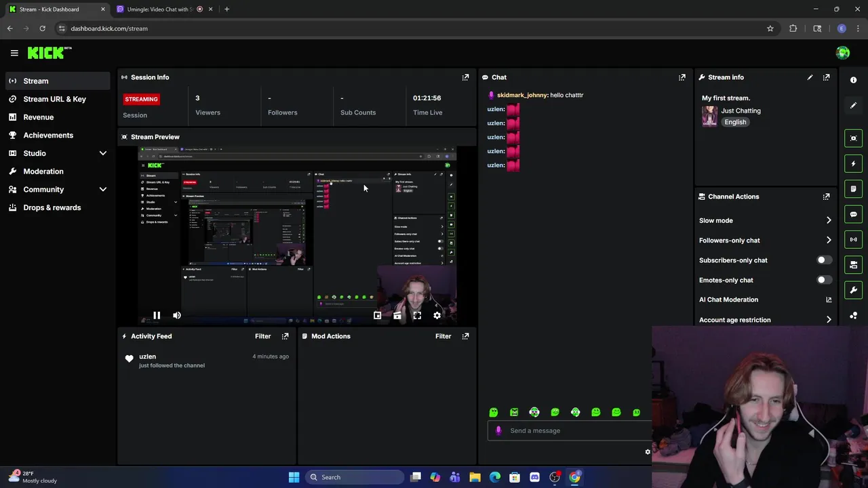Pause the stream preview
Image resolution: width=868 pixels, height=488 pixels.
click(x=157, y=315)
